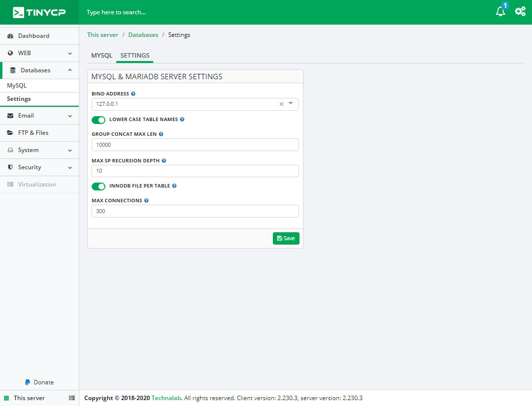Open the notifications bell
The height and width of the screenshot is (406, 532).
click(500, 11)
